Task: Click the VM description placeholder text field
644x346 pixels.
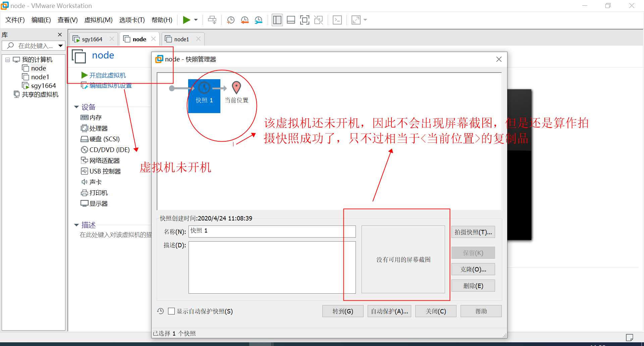Action: (115, 235)
